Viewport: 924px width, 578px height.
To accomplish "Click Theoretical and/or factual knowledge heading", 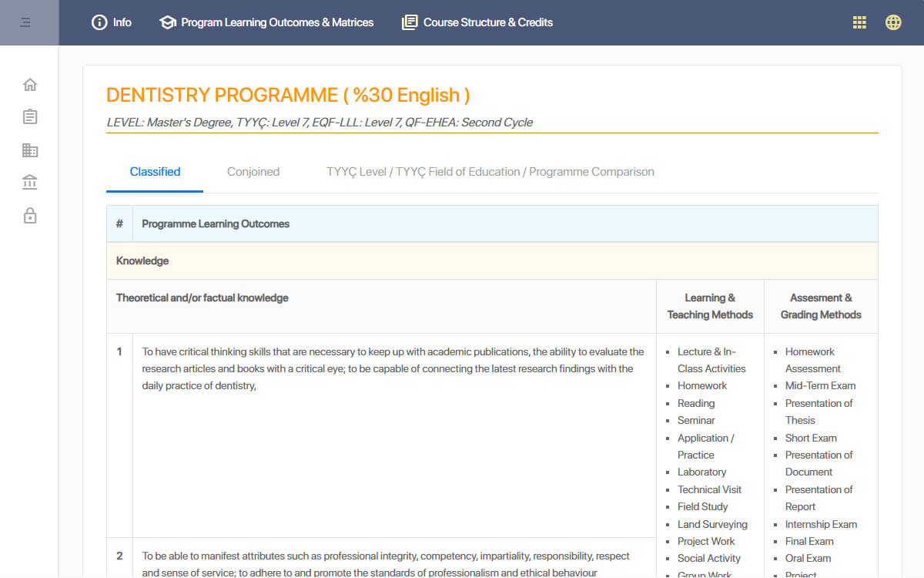I will [203, 297].
